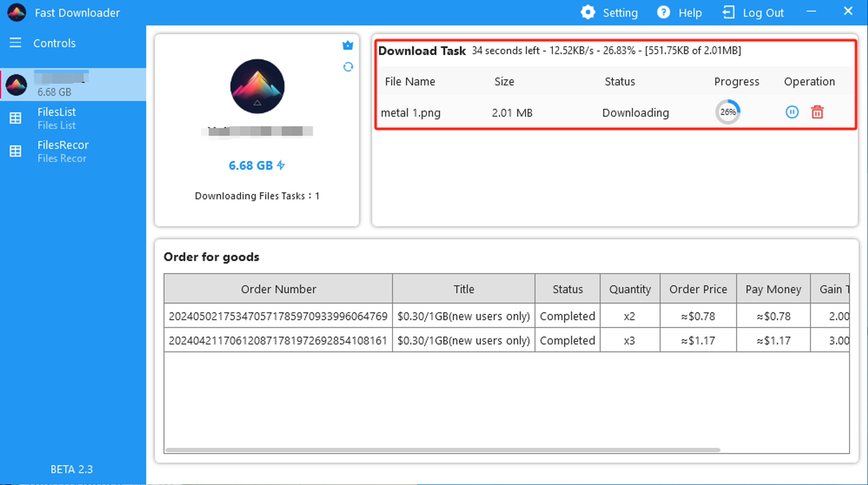Click the x3 quantity cell
This screenshot has width=868, height=485.
630,340
